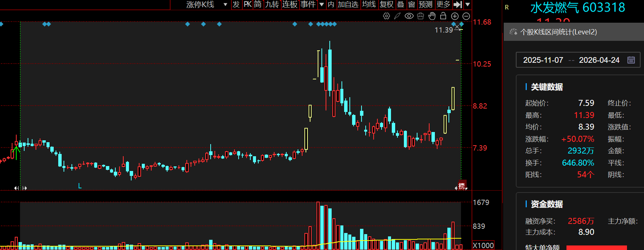Image resolution: width=644 pixels, height=250 pixels.
Task: Select the 九转 toolbar item
Action: 272,5
